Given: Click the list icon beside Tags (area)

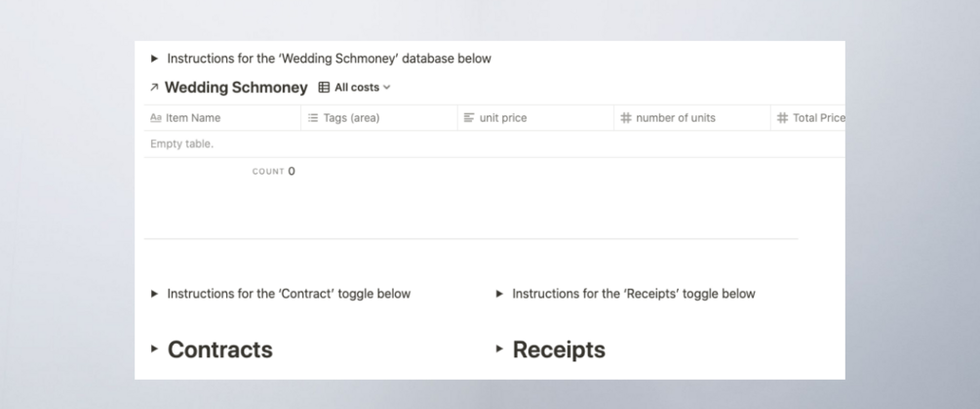Looking at the screenshot, I should click(x=313, y=118).
